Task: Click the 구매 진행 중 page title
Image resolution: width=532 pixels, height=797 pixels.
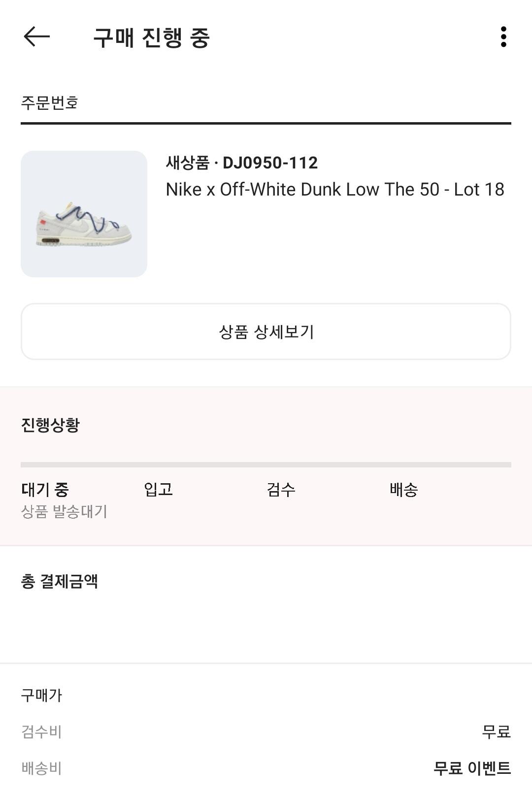Action: tap(152, 38)
